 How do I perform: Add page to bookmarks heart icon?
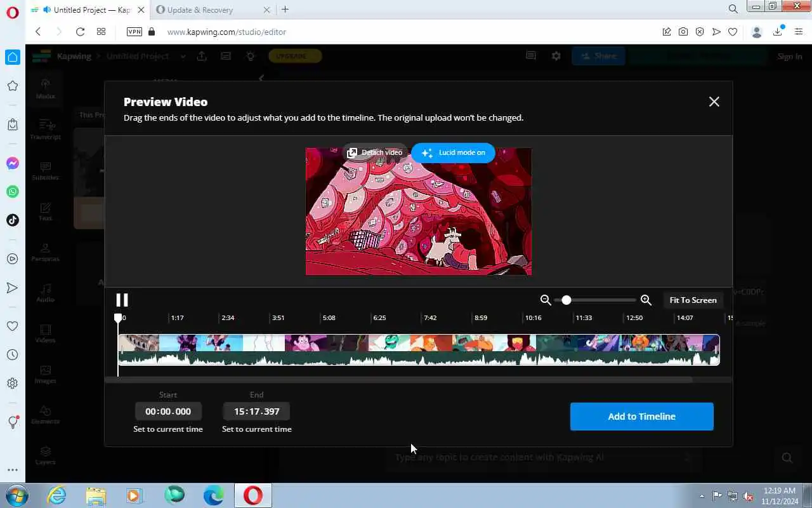(x=733, y=32)
